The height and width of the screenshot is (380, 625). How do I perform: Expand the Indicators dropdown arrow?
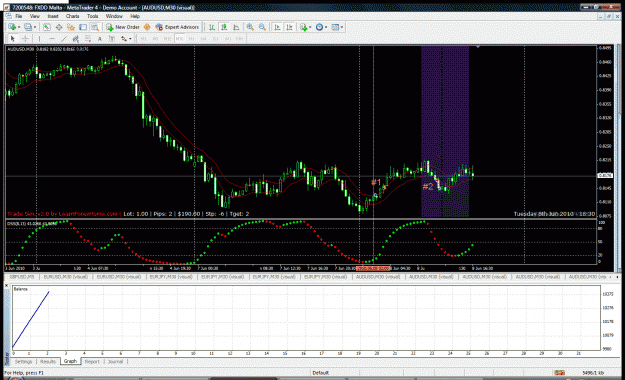[x=310, y=27]
